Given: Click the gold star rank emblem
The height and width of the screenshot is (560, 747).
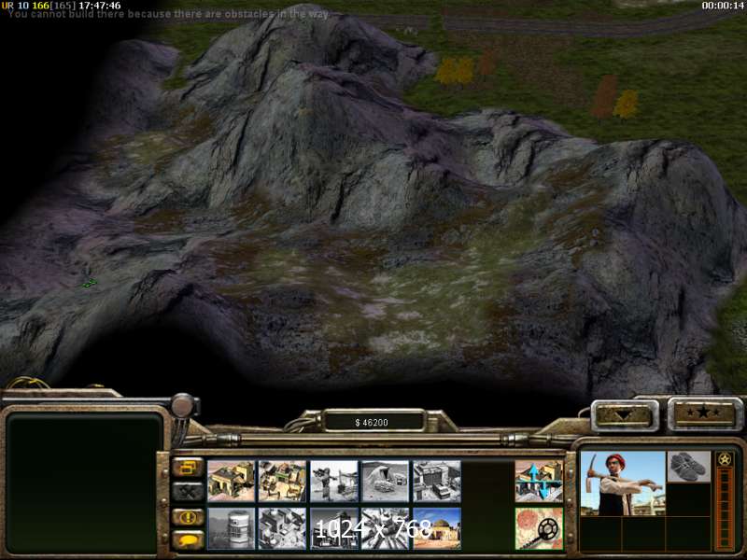Looking at the screenshot, I should (x=725, y=459).
